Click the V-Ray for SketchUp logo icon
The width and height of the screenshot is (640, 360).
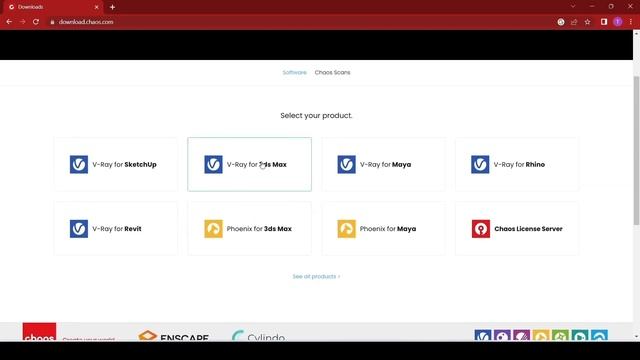pos(79,164)
